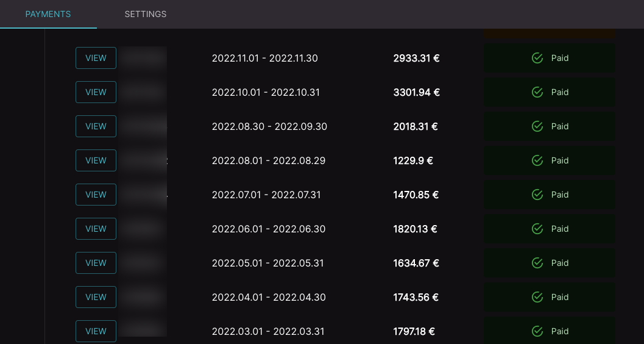
Task: Click the Paid check icon for 1634.67 €
Action: 537,263
